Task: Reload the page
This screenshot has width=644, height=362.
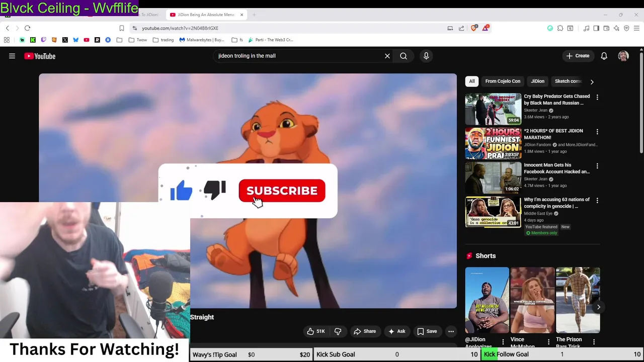Action: pos(28,28)
